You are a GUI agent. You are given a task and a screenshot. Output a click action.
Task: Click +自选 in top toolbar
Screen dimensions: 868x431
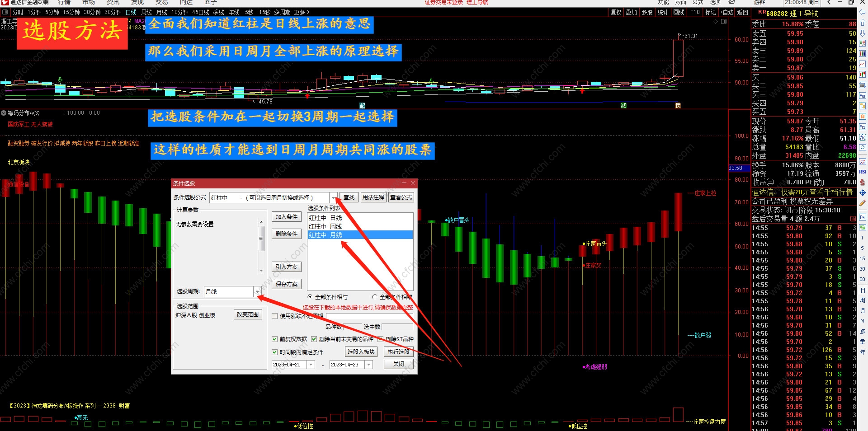(727, 12)
